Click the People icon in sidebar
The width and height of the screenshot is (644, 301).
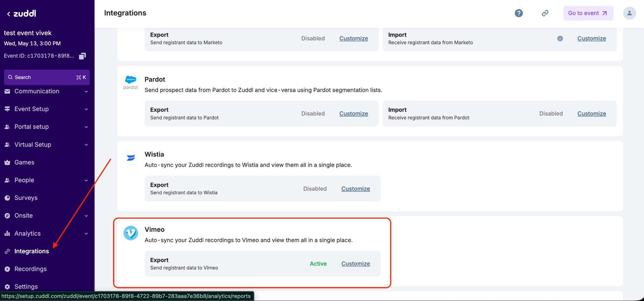[x=7, y=180]
